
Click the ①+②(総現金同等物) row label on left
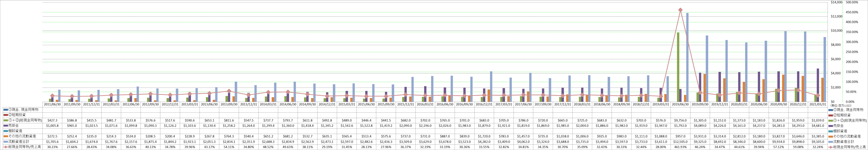point(25,120)
